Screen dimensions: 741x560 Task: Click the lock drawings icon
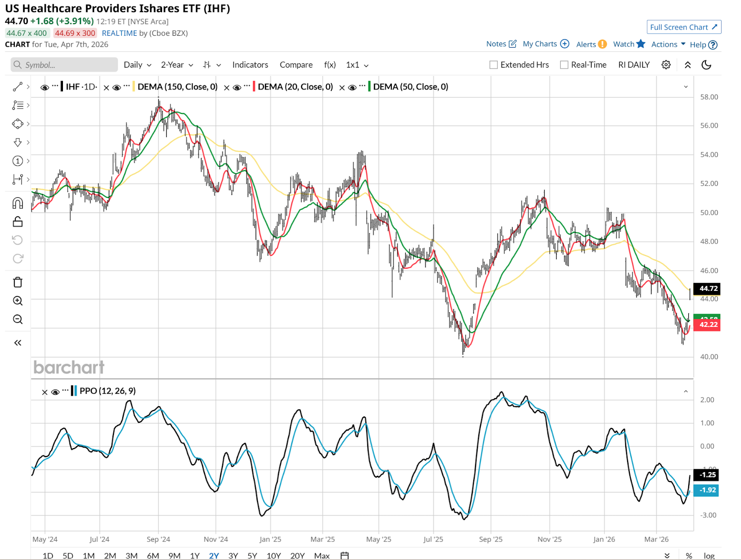pos(18,222)
